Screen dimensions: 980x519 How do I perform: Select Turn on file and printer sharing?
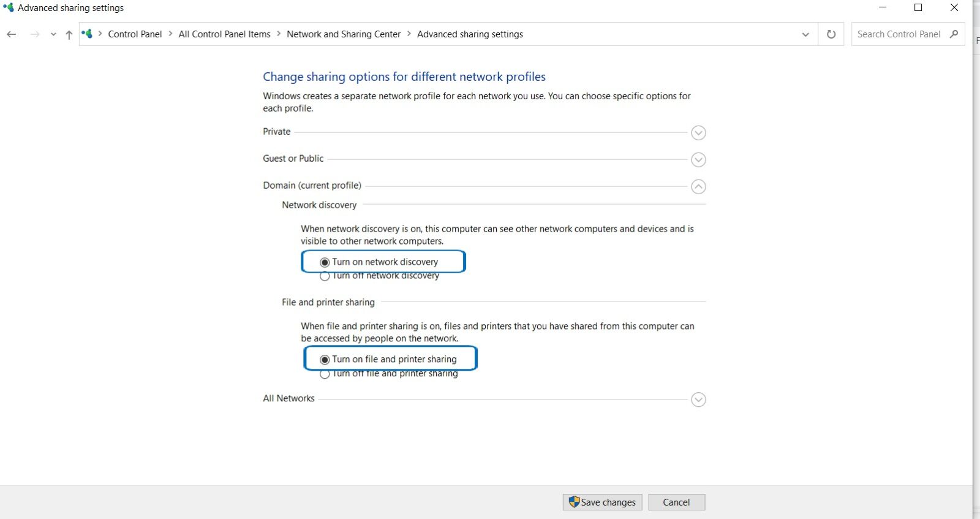(x=325, y=360)
